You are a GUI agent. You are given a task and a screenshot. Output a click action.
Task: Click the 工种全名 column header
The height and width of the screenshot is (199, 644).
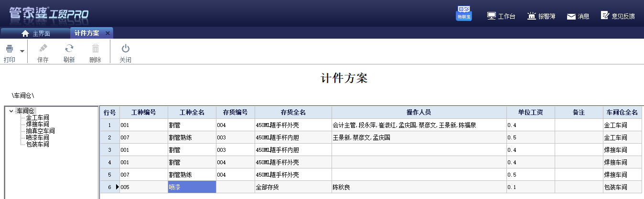tap(192, 113)
